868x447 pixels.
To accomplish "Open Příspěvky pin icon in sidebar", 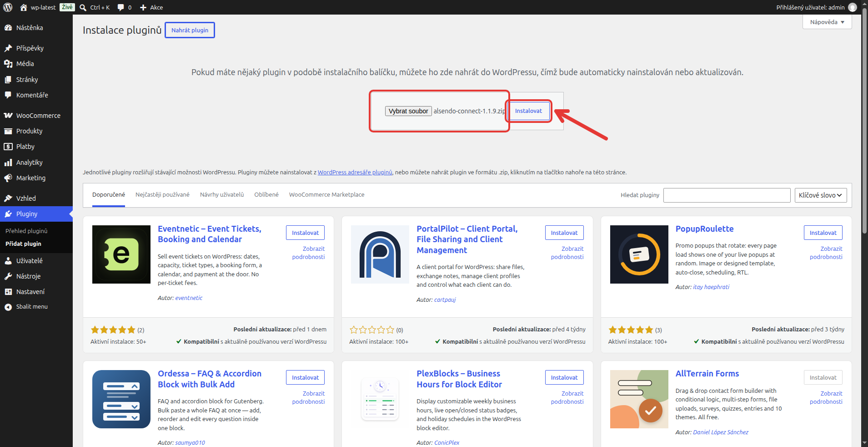I will pos(8,48).
